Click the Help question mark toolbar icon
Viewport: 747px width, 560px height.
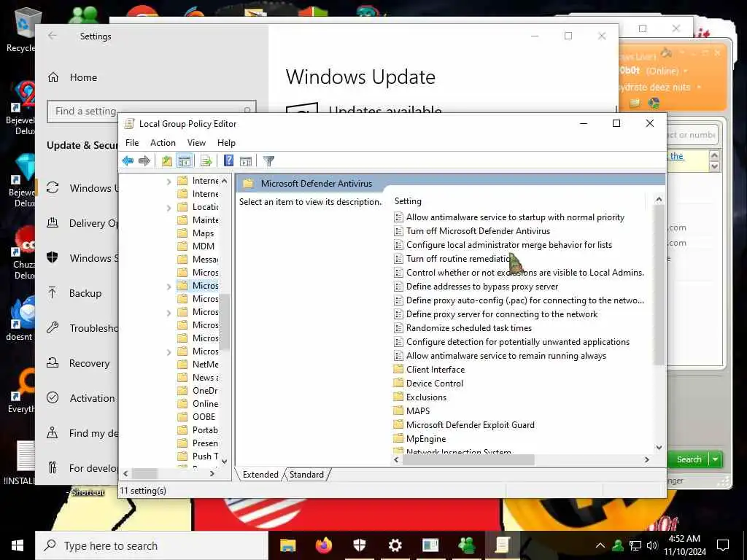[x=228, y=161]
